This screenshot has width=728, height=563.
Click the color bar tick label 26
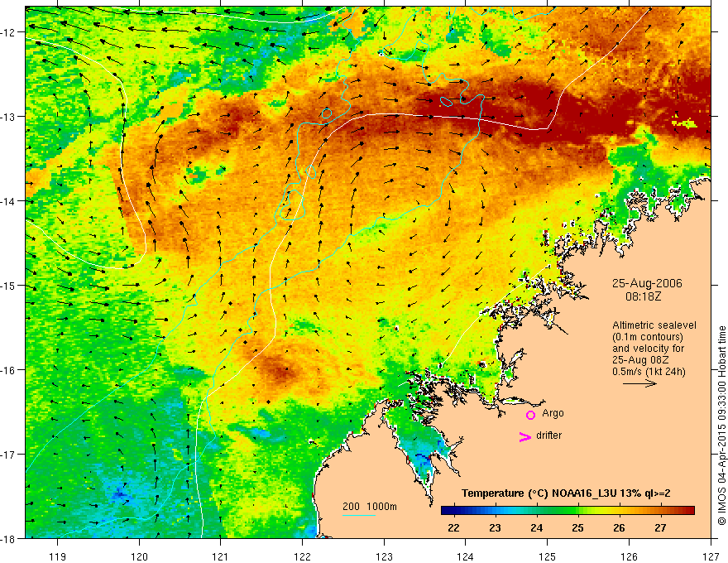coord(620,527)
